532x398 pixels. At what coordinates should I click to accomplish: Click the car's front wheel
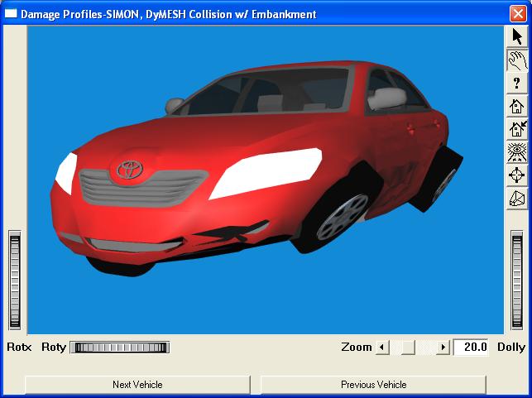coord(340,215)
